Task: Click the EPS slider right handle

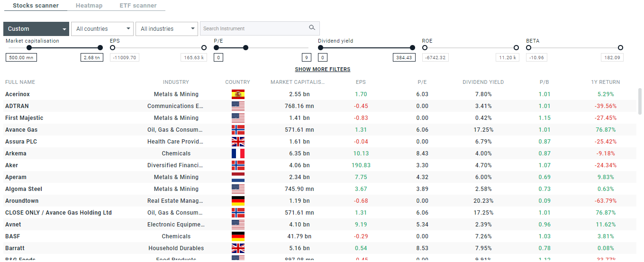Action: click(x=204, y=47)
